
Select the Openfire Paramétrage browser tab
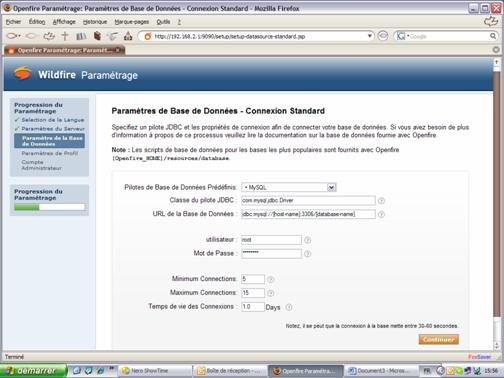[x=63, y=50]
